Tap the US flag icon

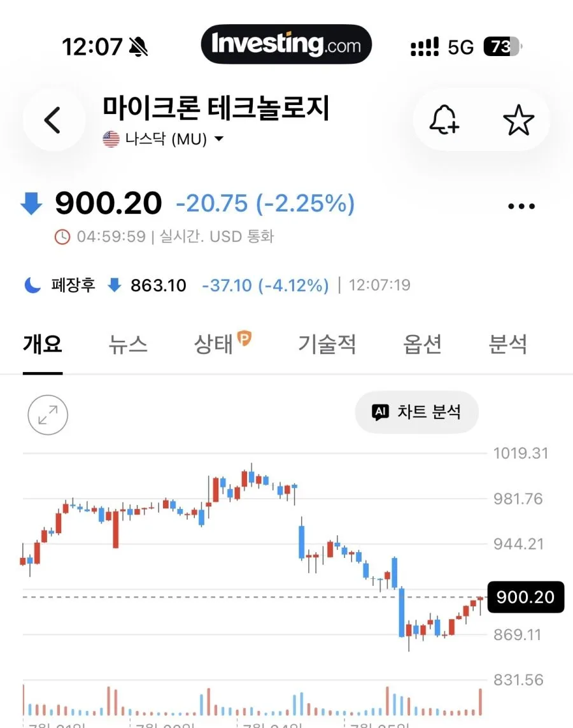111,139
